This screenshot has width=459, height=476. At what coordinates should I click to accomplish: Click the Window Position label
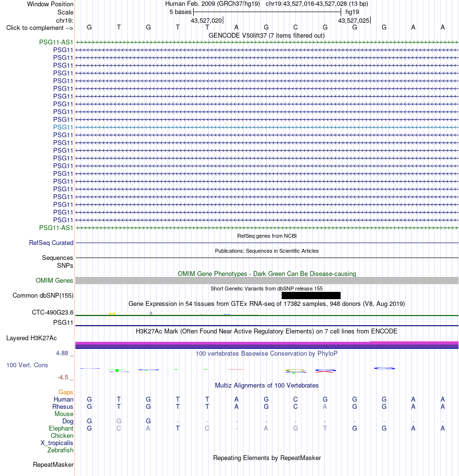pos(50,4)
